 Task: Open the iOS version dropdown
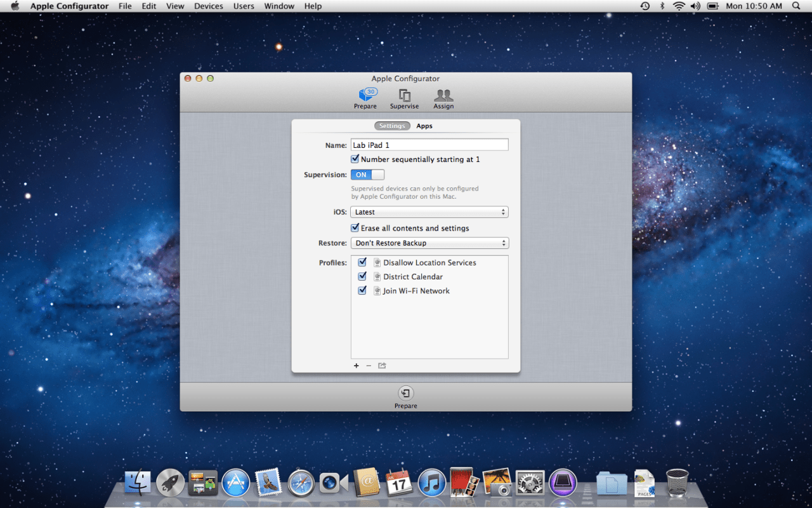point(429,212)
